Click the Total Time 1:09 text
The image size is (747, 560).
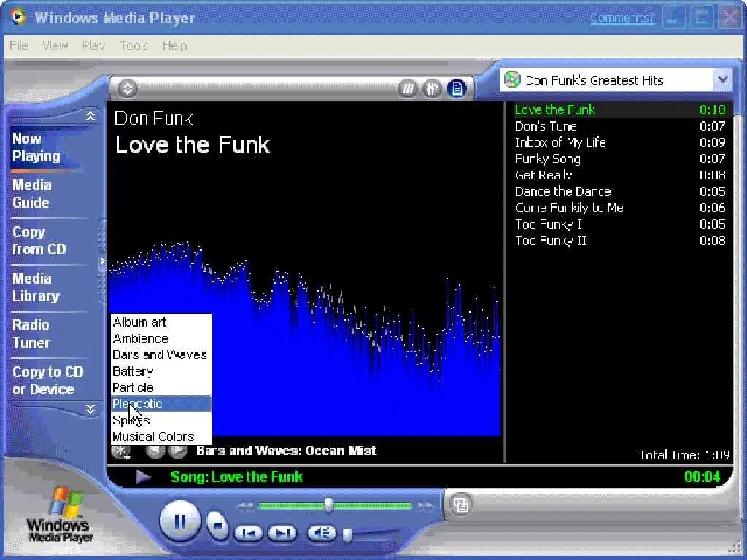pos(684,455)
